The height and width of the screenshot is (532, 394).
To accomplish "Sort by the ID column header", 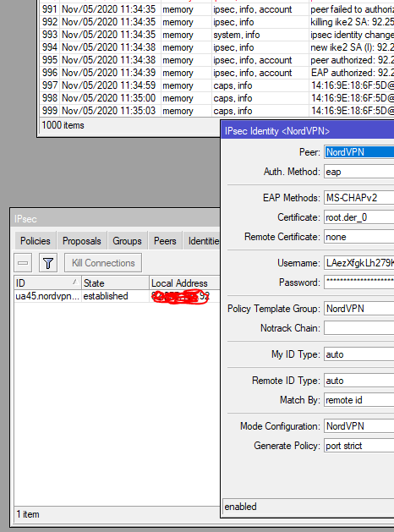I will 47,283.
